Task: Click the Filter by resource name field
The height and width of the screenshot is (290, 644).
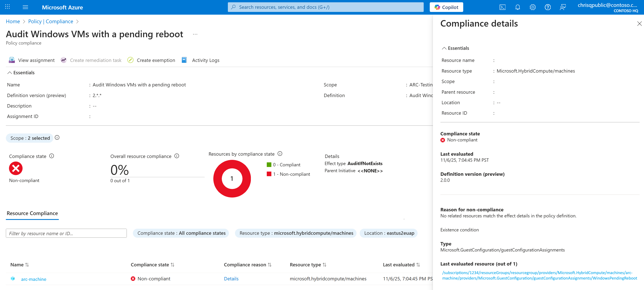Action: [x=66, y=233]
